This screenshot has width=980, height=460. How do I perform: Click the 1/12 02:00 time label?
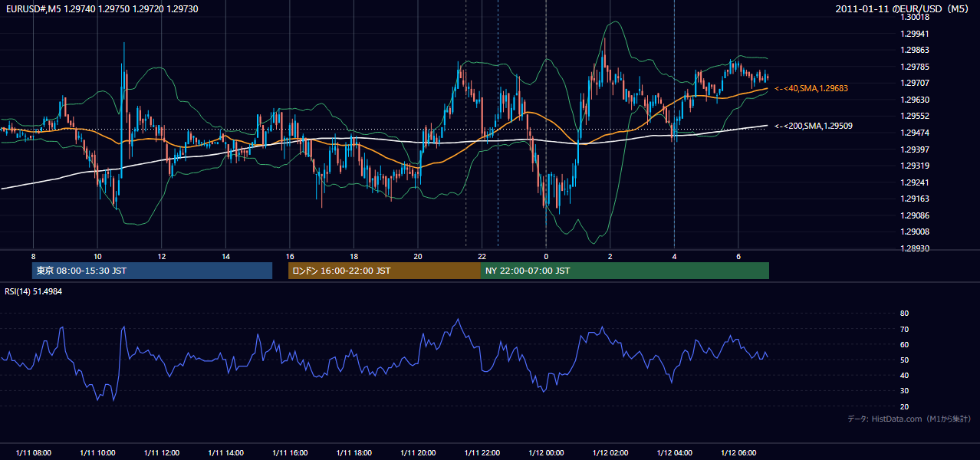tap(610, 453)
